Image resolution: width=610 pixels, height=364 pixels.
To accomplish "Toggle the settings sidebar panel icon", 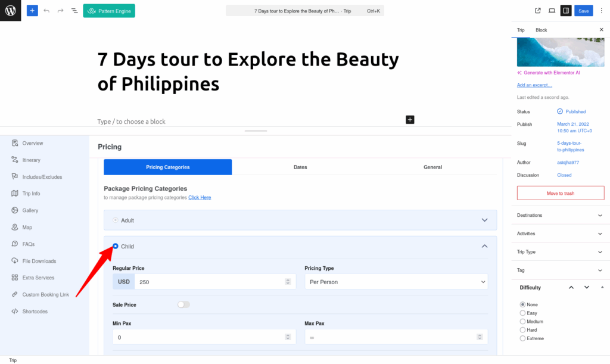I will [x=566, y=11].
